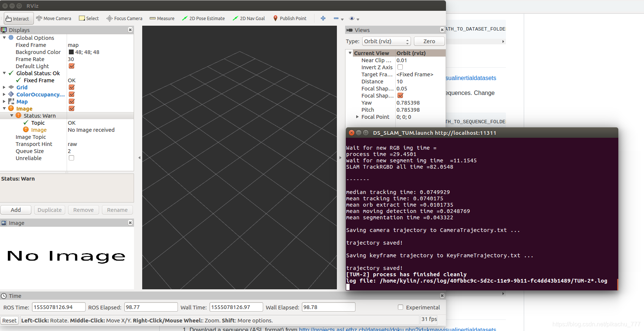Click the Global Status green checkmark
The image size is (644, 331).
coord(11,73)
